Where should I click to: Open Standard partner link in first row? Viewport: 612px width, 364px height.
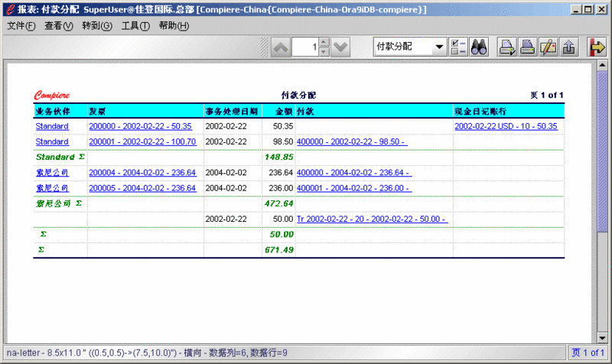tap(52, 126)
